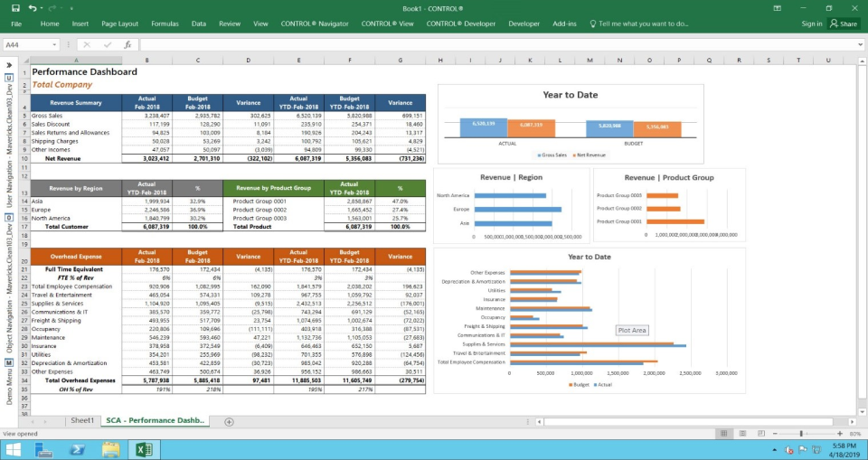This screenshot has height=460, width=868.
Task: Open the CONTROL® Navigator ribbon tab
Action: pyautogui.click(x=316, y=23)
